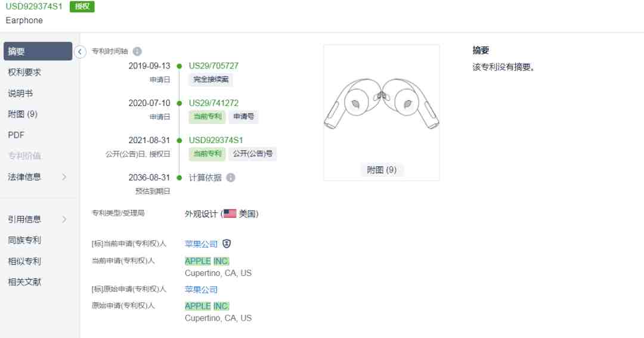Open 苹果公司 link for current assignee

point(202,244)
